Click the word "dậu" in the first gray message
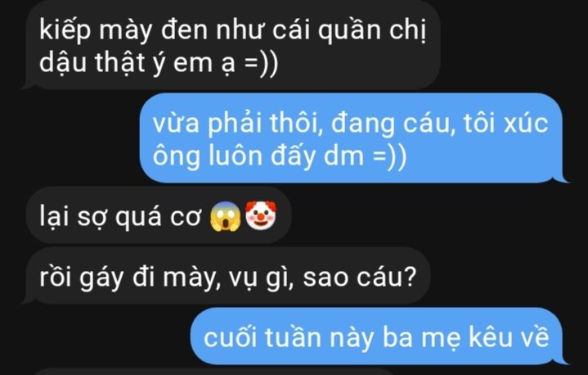 point(63,62)
